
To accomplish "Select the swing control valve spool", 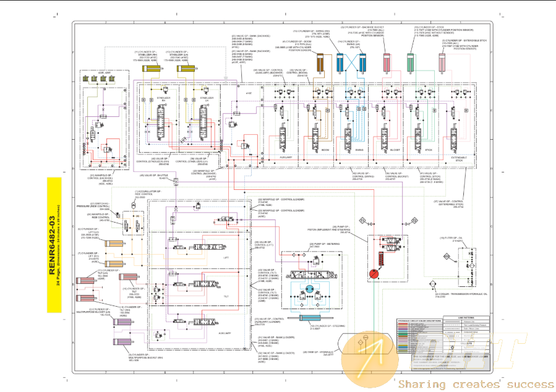I will tap(349, 138).
